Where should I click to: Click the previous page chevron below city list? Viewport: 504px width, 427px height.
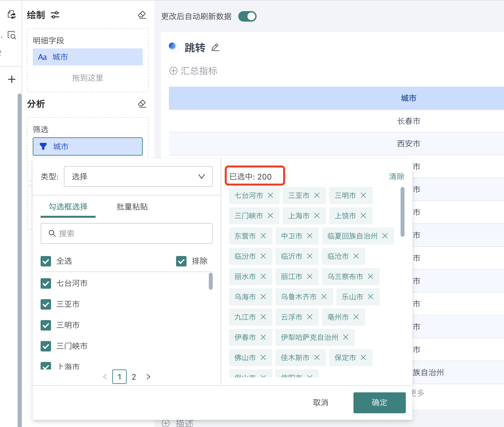(105, 377)
